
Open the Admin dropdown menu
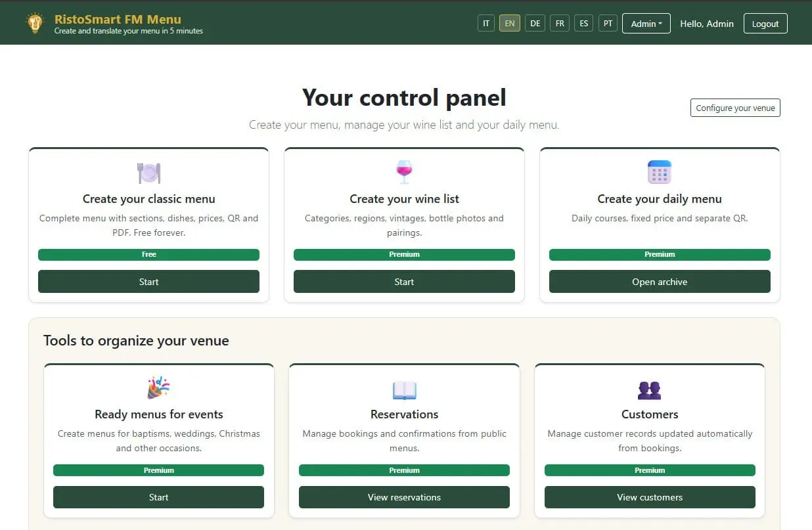[646, 23]
